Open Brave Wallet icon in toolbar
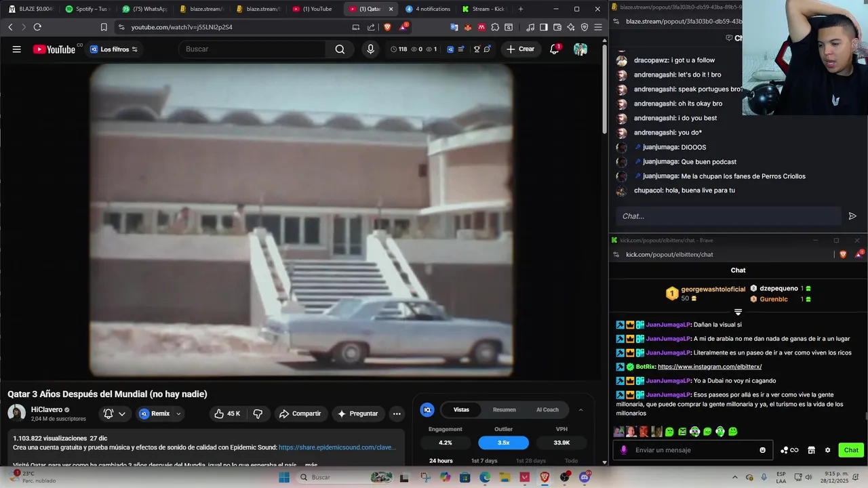This screenshot has height=488, width=868. click(557, 27)
